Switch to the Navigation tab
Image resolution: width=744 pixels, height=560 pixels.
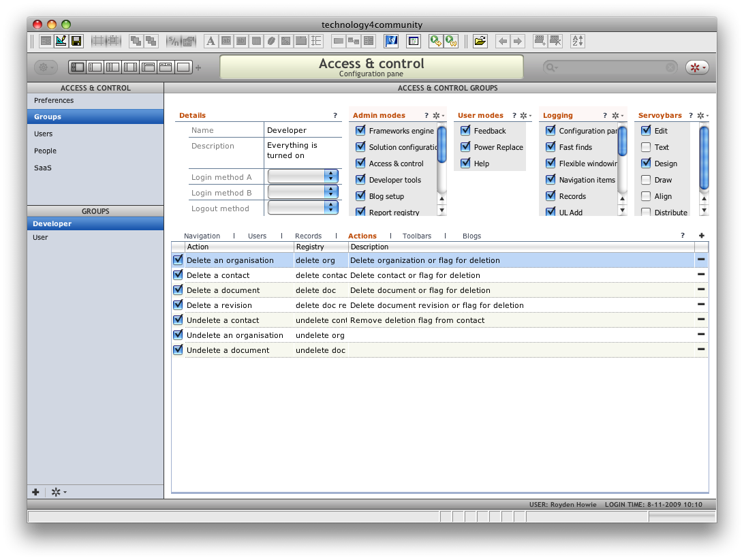click(x=202, y=236)
